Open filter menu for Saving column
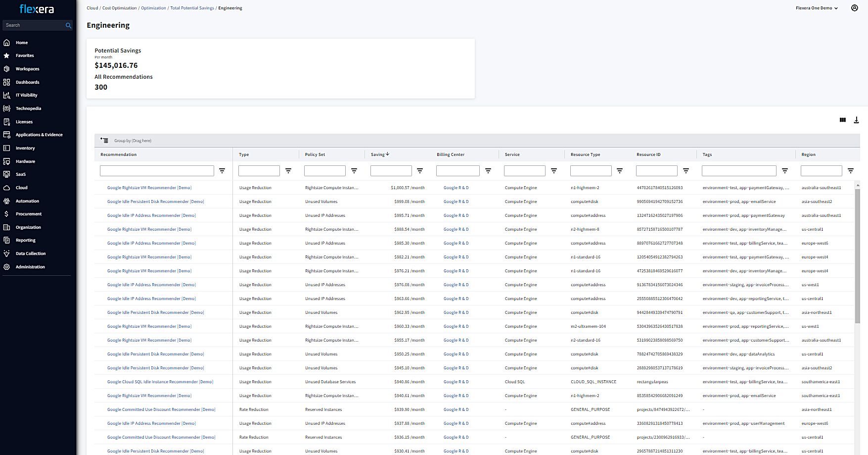Image resolution: width=868 pixels, height=455 pixels. (420, 171)
